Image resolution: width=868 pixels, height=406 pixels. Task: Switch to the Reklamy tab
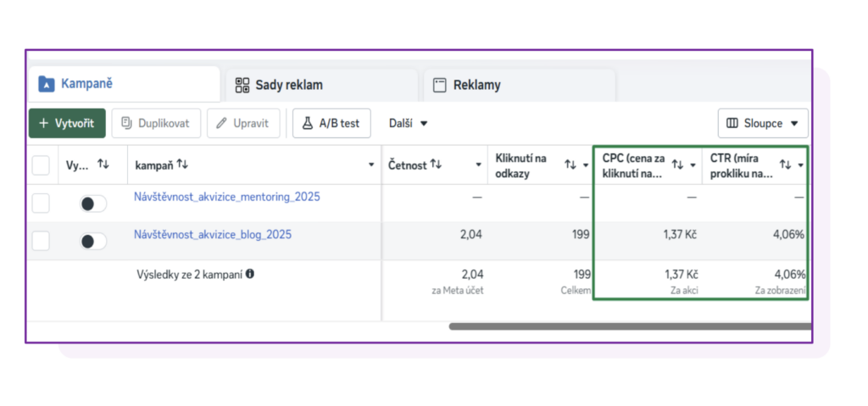520,86
